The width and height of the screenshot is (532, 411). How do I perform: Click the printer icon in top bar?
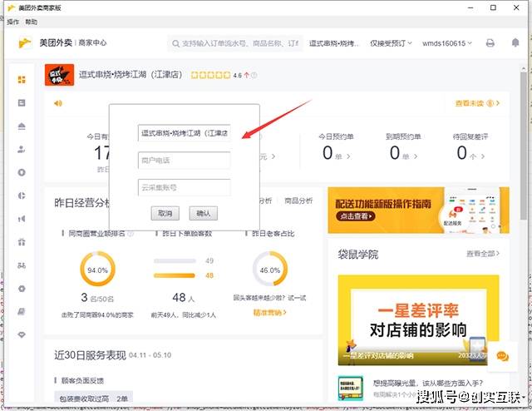490,43
